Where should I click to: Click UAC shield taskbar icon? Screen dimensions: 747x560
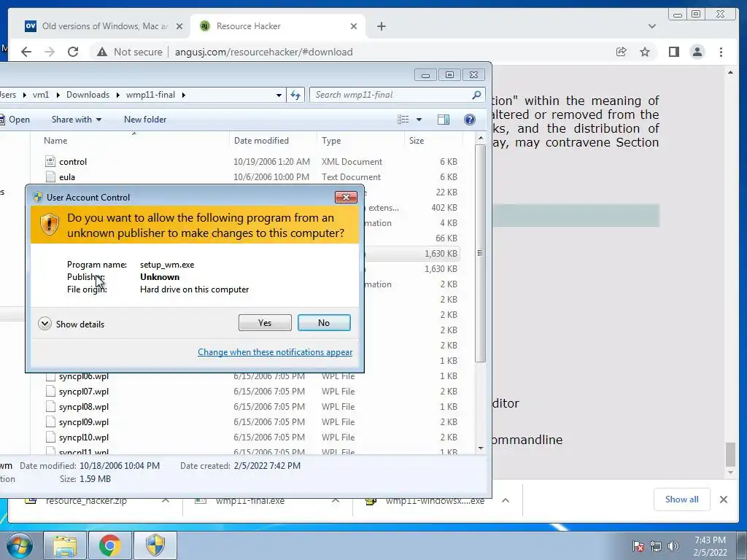[155, 545]
